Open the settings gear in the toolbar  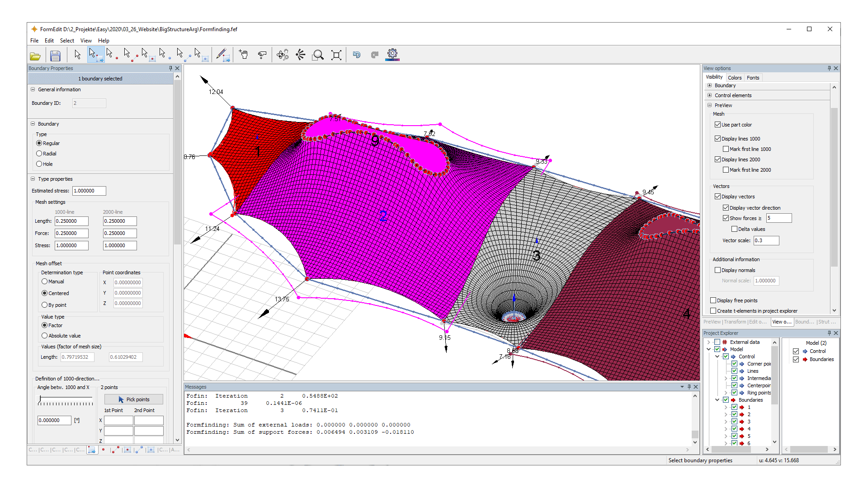(392, 54)
